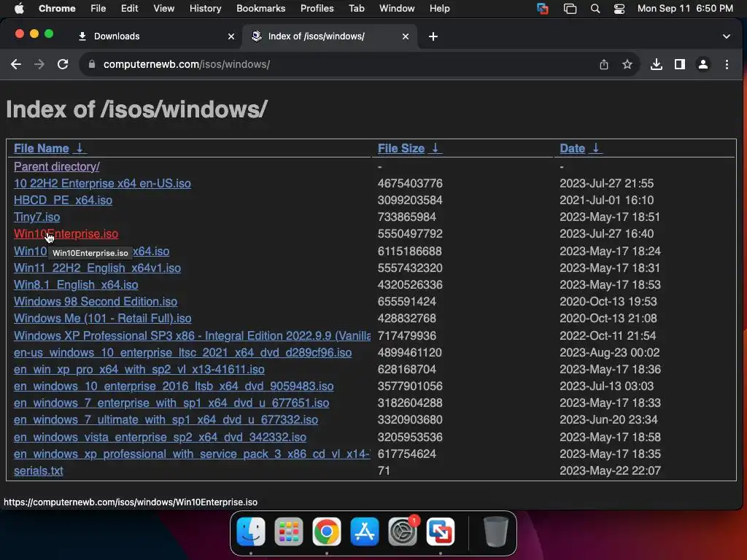Go back to the previous page
This screenshot has height=560, width=747.
click(x=16, y=64)
